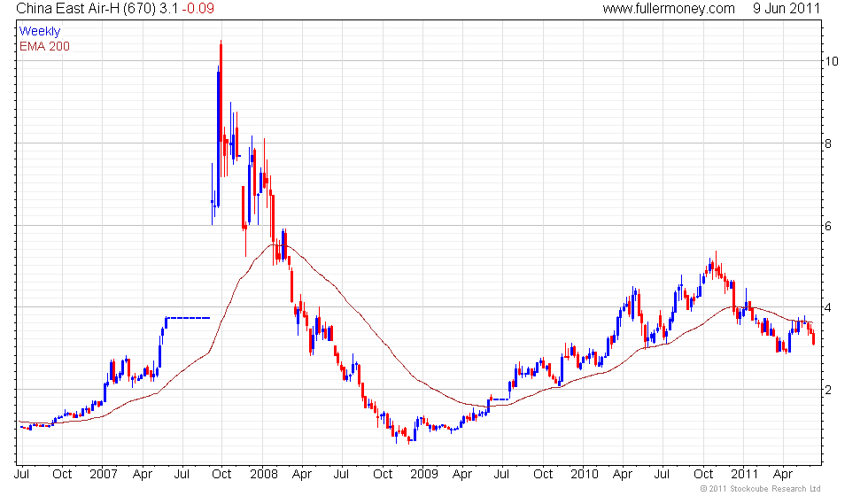Viewport: 868px width, 496px height.
Task: Click the last price value "3.1"
Action: (169, 8)
